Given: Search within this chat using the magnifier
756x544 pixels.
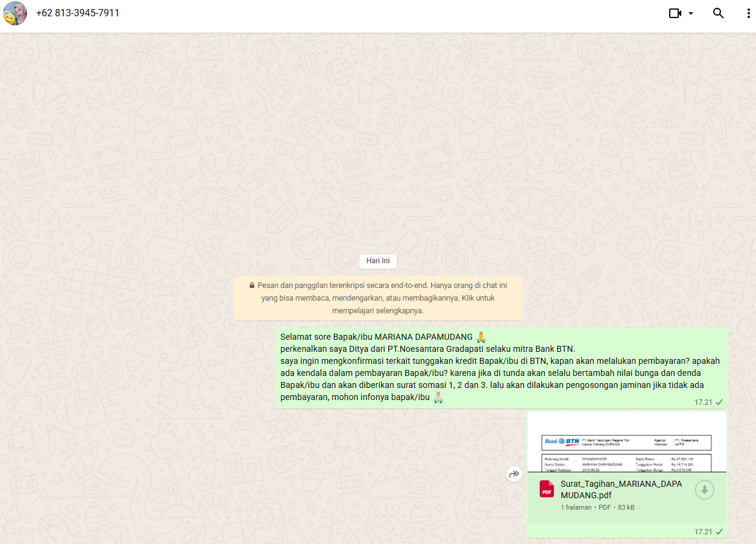Looking at the screenshot, I should pyautogui.click(x=718, y=13).
